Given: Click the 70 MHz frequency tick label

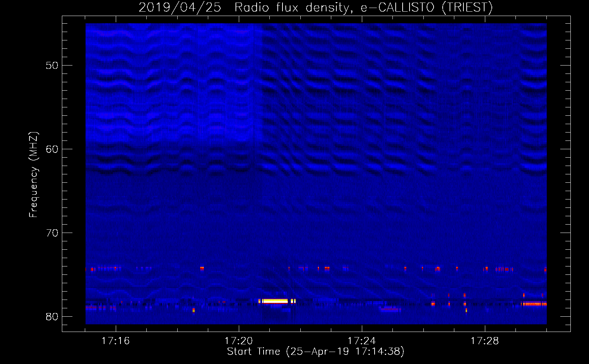Looking at the screenshot, I should tap(52, 233).
